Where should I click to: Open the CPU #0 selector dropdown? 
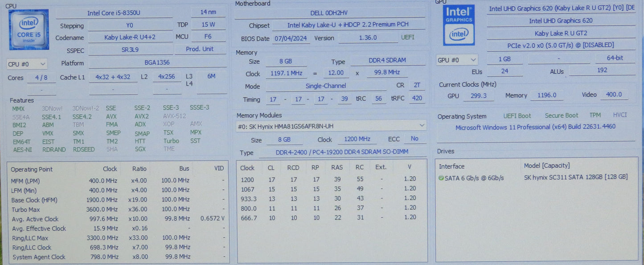point(27,64)
